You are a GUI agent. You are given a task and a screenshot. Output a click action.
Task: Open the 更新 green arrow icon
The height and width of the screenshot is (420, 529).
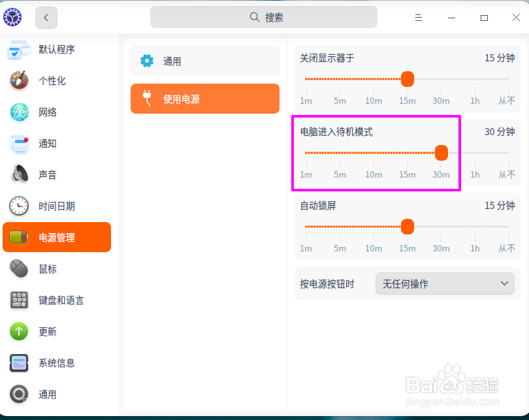(19, 331)
